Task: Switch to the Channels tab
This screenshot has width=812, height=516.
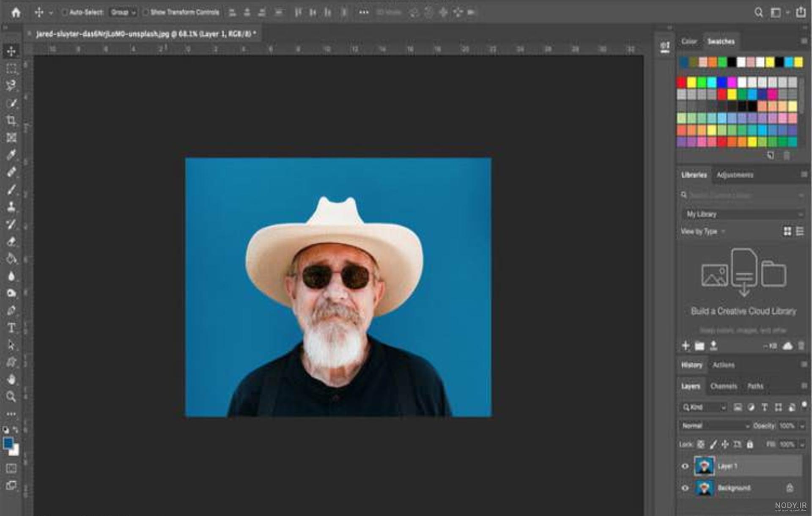Action: point(724,386)
